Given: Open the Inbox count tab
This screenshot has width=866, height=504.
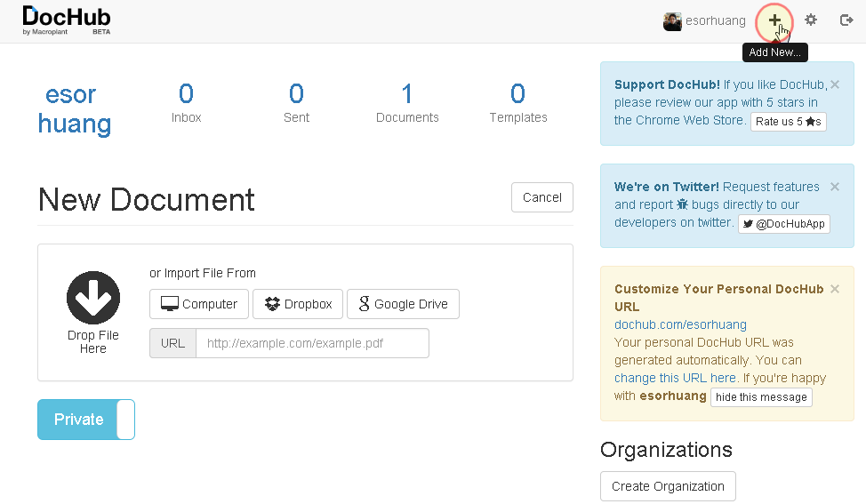Looking at the screenshot, I should (x=186, y=103).
